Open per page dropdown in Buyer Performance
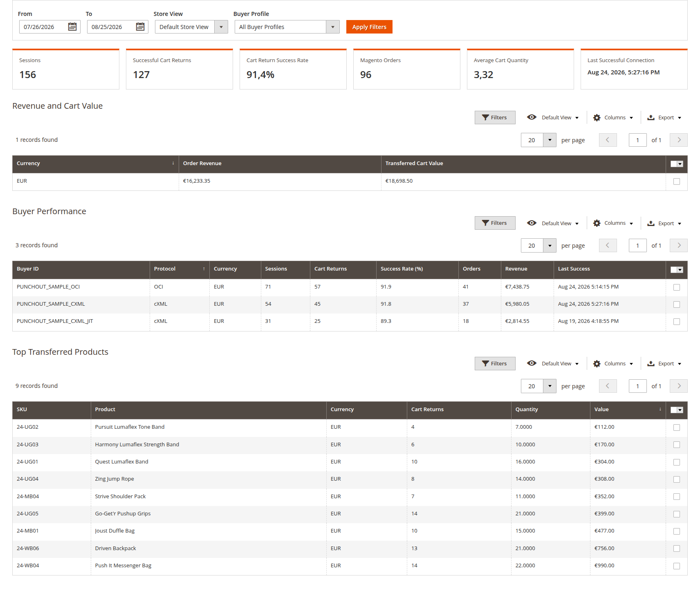This screenshot has width=700, height=600. tap(550, 246)
